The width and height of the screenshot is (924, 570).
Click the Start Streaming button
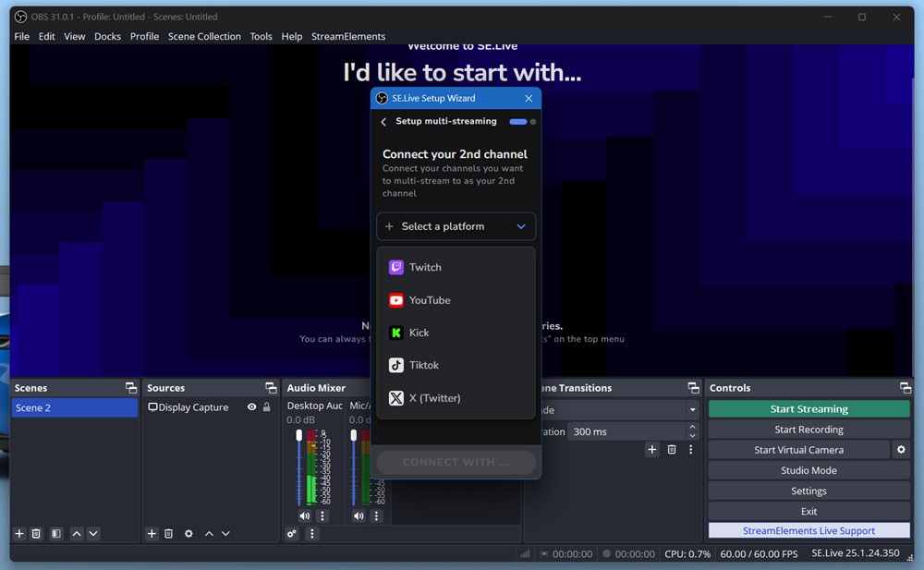[808, 408]
